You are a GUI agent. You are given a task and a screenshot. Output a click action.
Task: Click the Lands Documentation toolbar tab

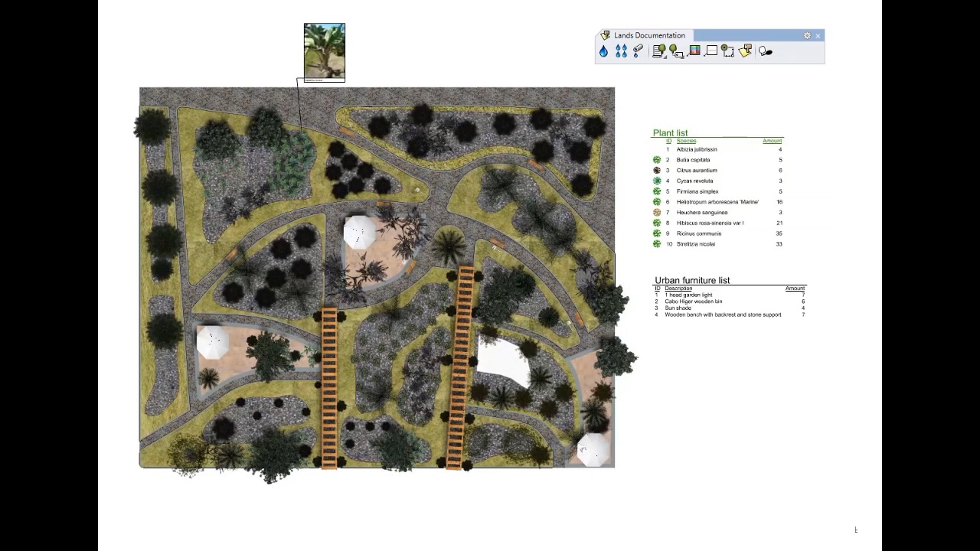[x=648, y=35]
